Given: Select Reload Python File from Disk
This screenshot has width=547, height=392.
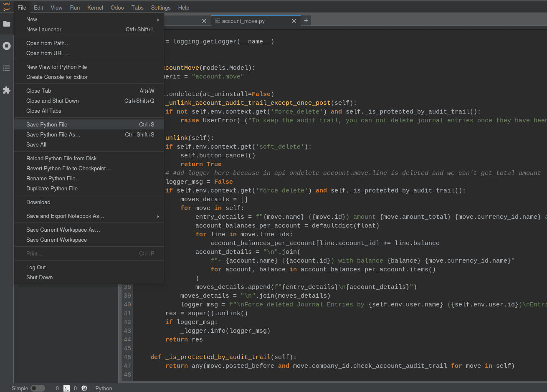Looking at the screenshot, I should 89,159.
